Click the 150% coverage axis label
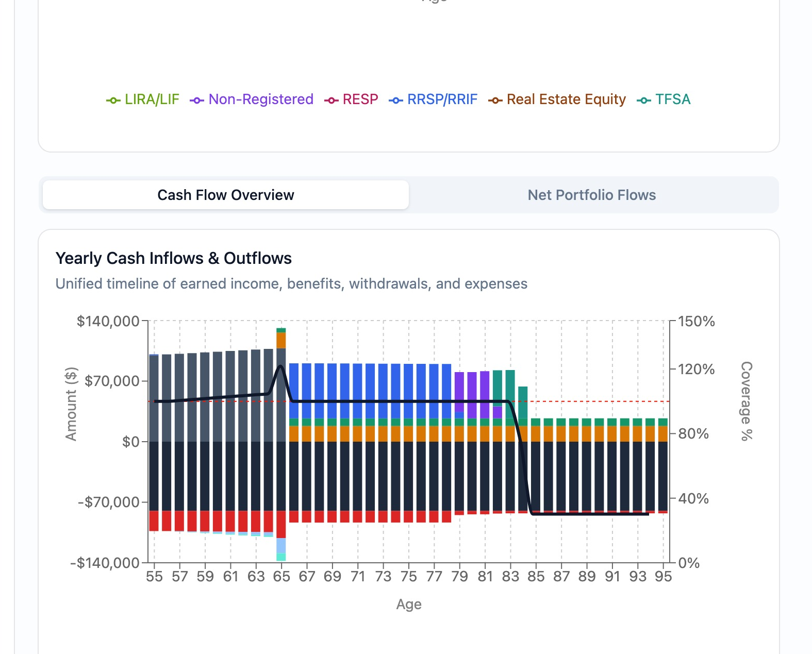The width and height of the screenshot is (812, 654). pos(697,321)
